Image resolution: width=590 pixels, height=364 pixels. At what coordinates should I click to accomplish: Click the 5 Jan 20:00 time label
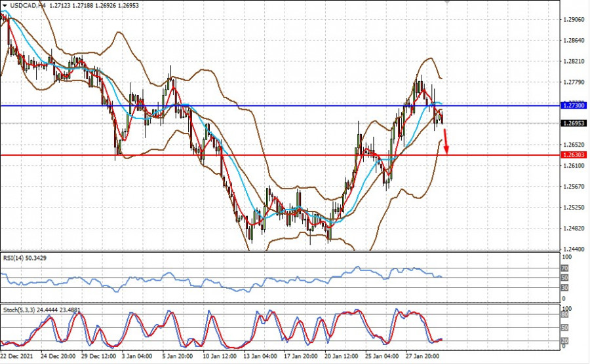pos(178,356)
